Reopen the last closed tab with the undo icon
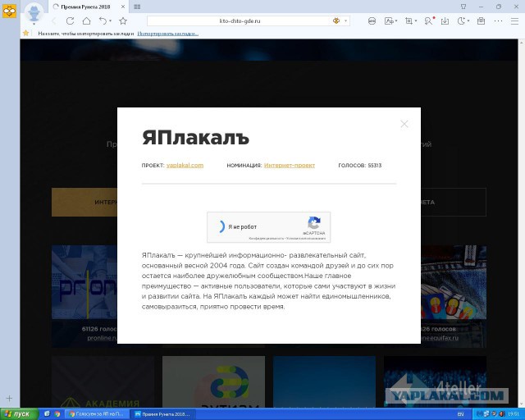525x420 pixels. [x=103, y=21]
